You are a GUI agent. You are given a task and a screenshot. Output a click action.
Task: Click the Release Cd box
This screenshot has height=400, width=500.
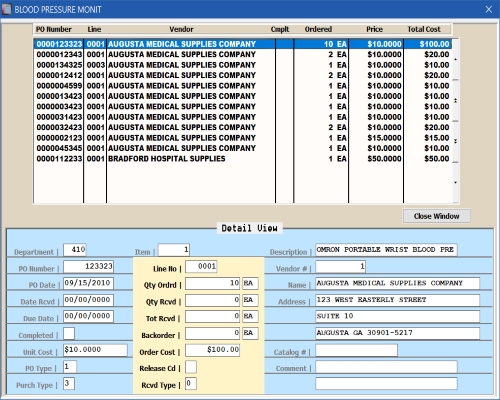click(x=191, y=367)
